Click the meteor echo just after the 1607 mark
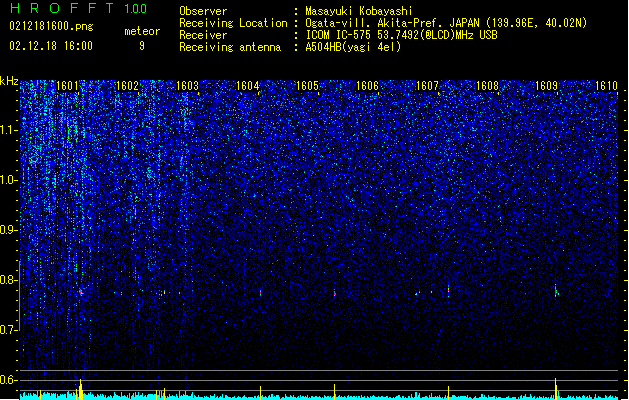This screenshot has width=629, height=400. 448,290
